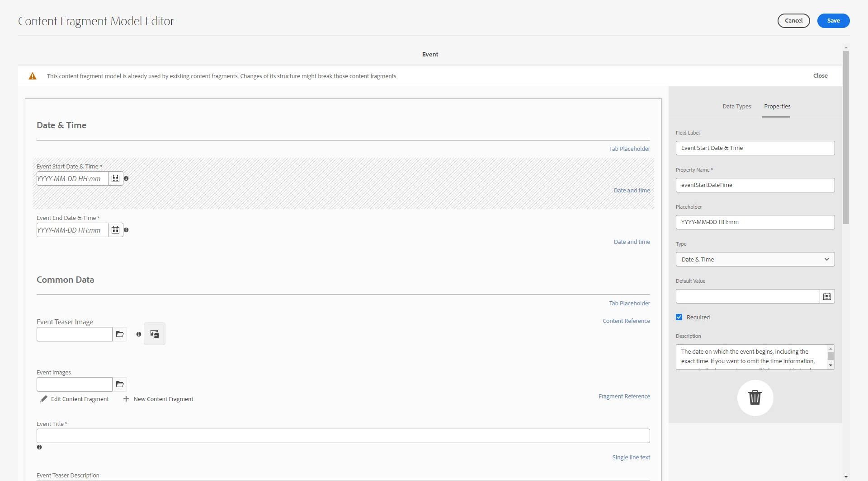Save the content fragment model
This screenshot has height=481, width=868.
[x=833, y=20]
